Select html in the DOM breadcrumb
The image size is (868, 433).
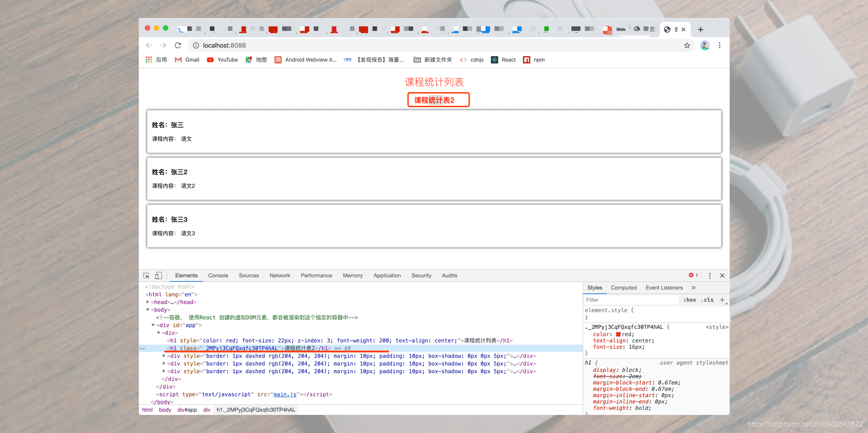coord(147,410)
